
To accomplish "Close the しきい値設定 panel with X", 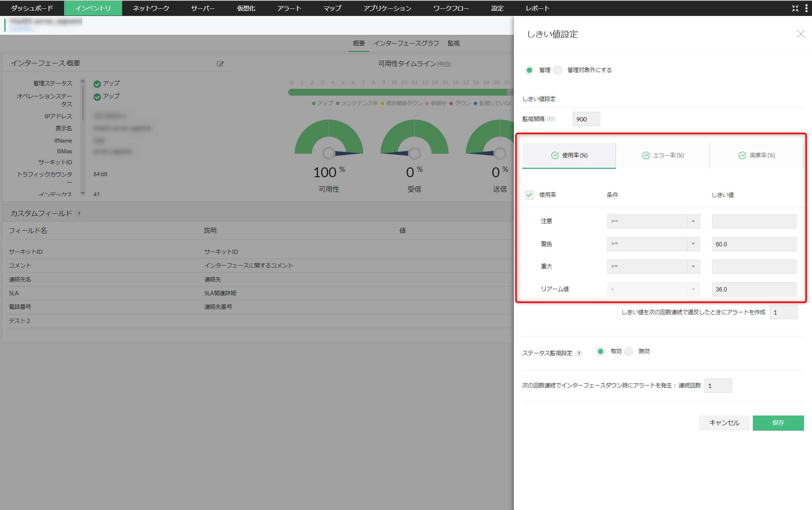I will point(801,34).
